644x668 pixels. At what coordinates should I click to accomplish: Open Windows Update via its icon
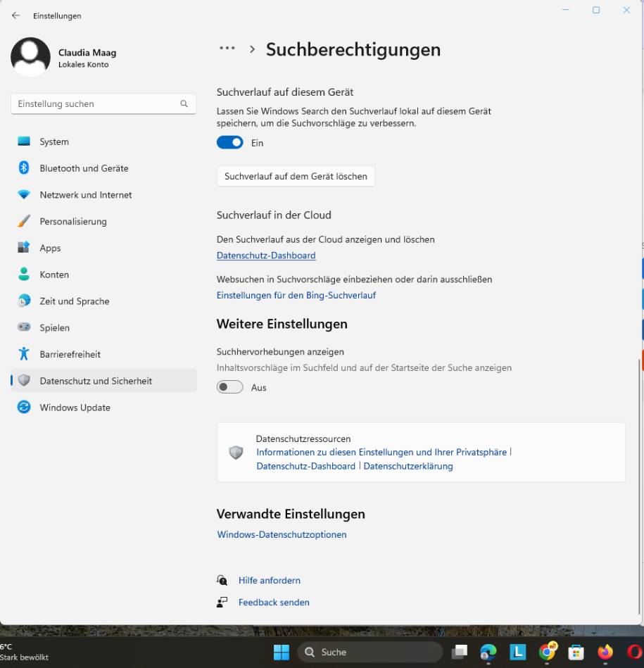[x=25, y=407]
